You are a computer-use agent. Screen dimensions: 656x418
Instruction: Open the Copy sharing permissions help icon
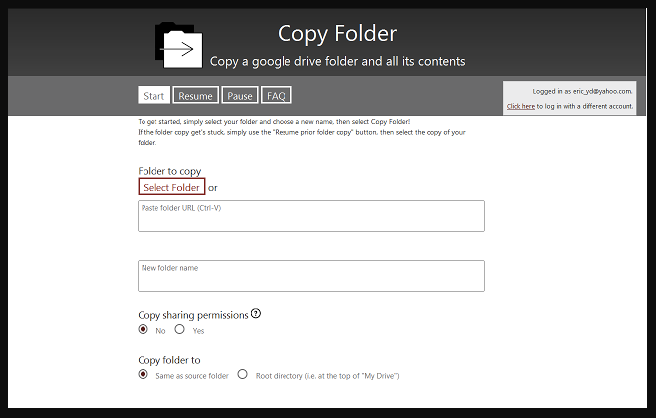[256, 313]
